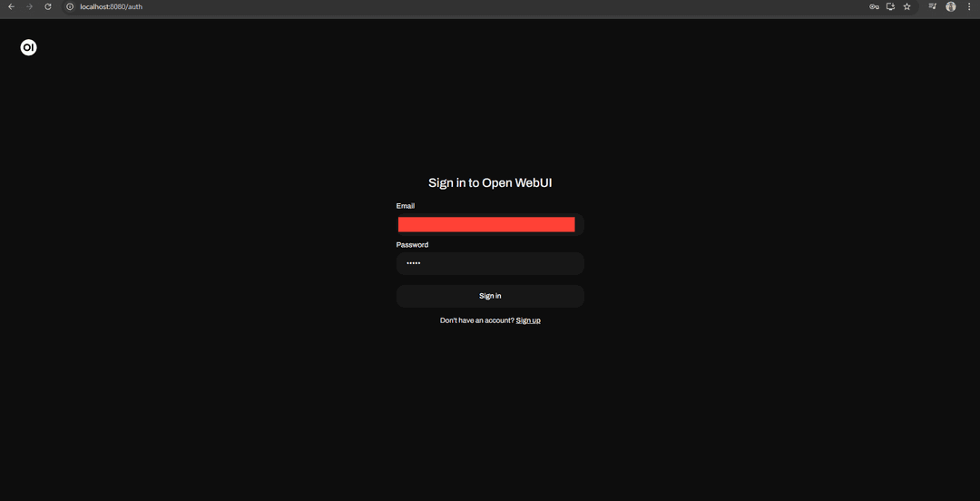
Task: Click the Password field label
Action: 412,245
